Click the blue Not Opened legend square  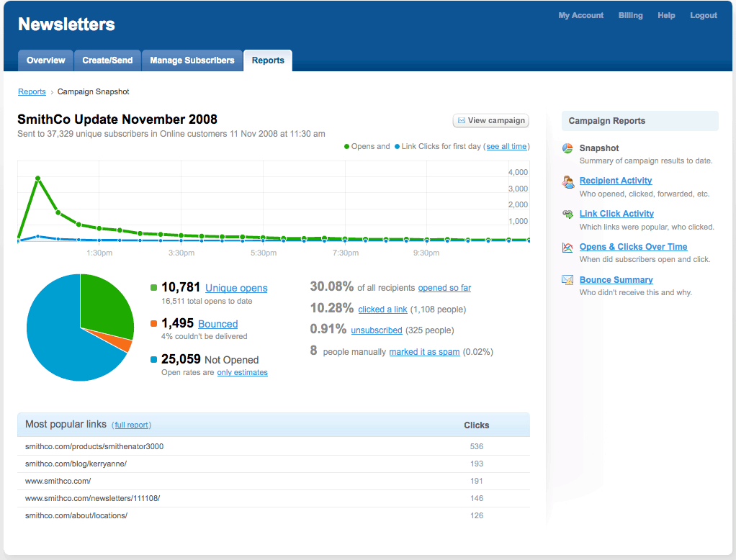pos(153,360)
